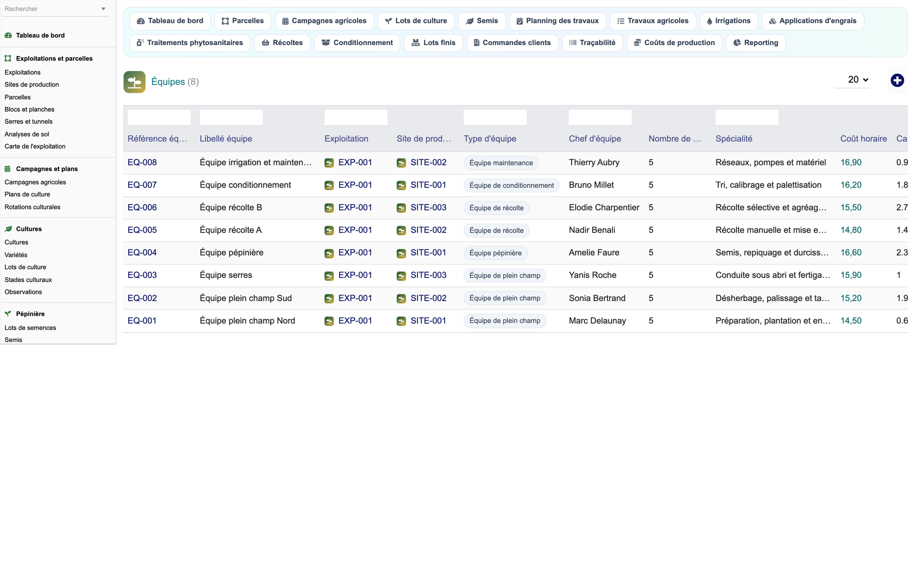Select the Coûts de production tab

point(674,43)
